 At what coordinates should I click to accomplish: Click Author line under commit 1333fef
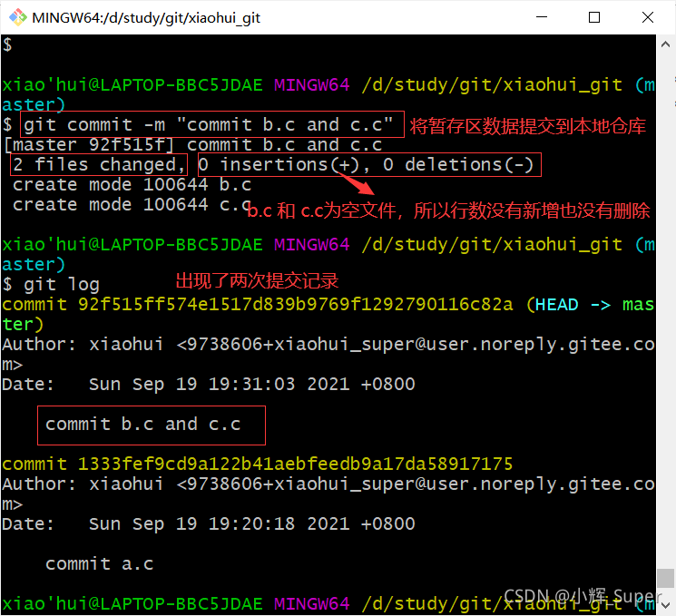point(328,494)
